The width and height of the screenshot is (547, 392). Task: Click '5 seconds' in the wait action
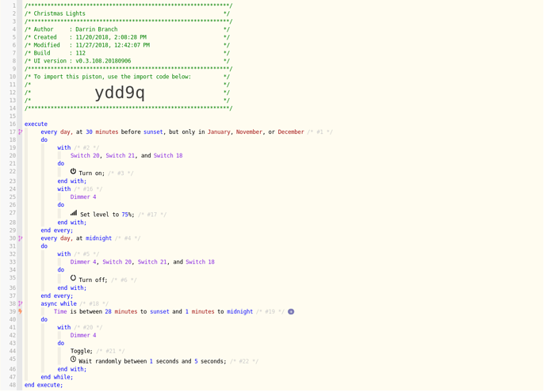(210, 361)
